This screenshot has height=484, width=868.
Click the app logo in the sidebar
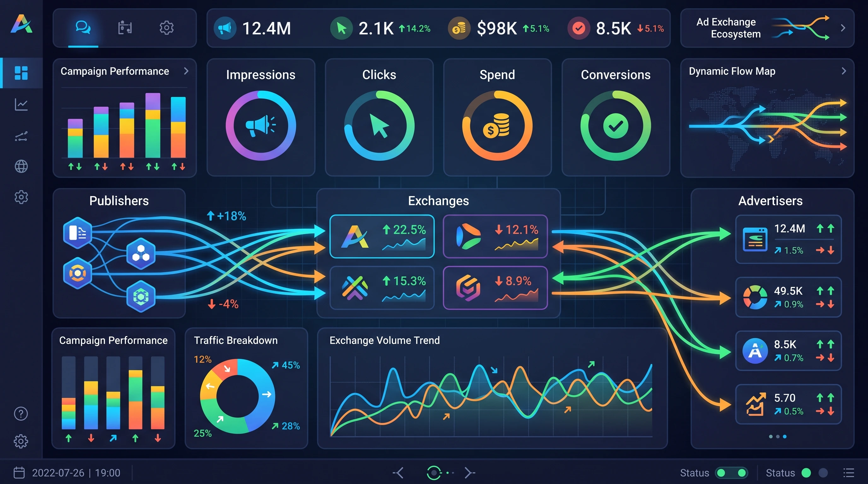21,24
